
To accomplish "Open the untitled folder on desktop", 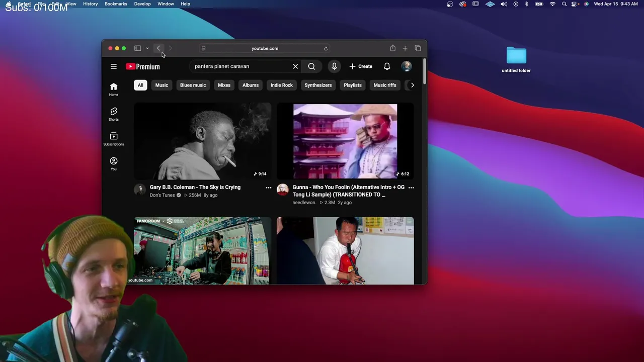I will coord(516,59).
